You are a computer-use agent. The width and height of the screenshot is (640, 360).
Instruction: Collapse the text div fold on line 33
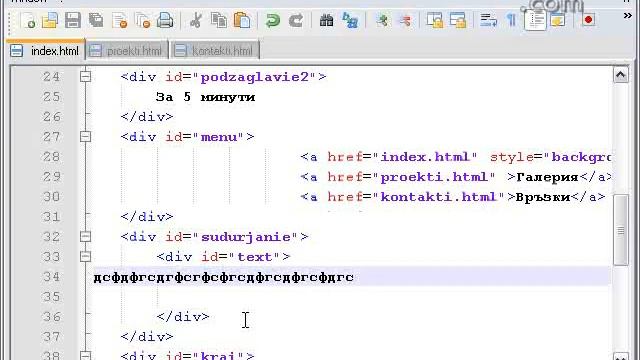pyautogui.click(x=85, y=256)
